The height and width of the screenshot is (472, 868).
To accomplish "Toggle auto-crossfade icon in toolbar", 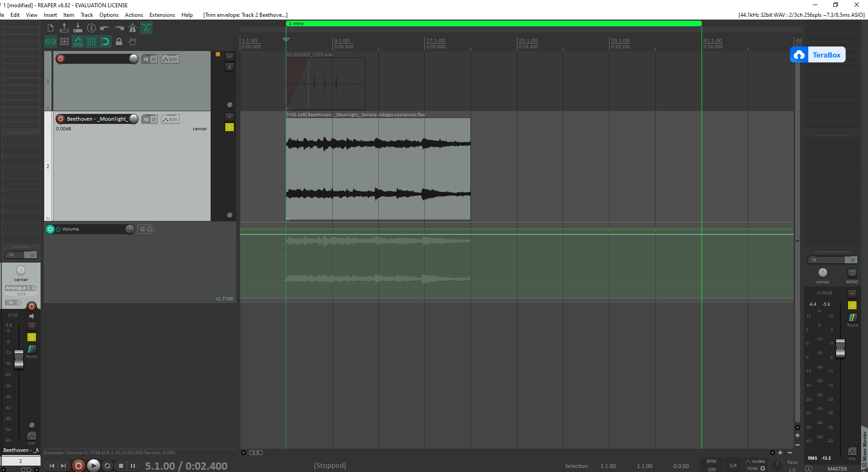I will point(146,28).
